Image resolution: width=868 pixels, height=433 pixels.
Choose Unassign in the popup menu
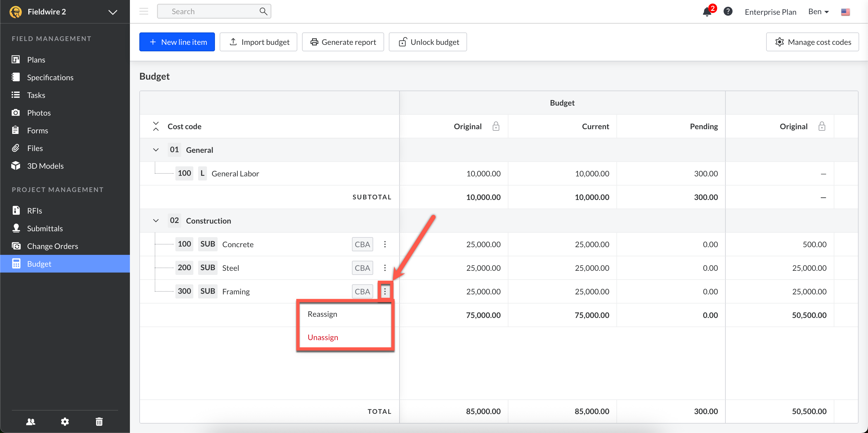[x=322, y=337]
